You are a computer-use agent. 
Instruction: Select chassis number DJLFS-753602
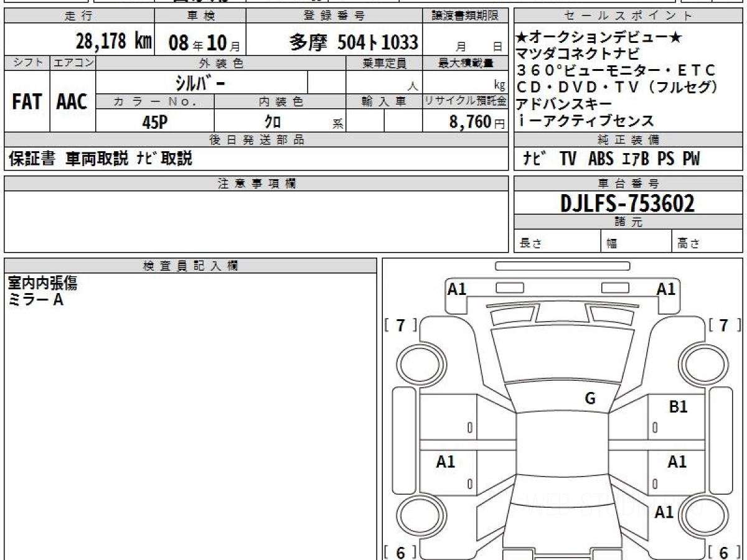[x=627, y=203]
